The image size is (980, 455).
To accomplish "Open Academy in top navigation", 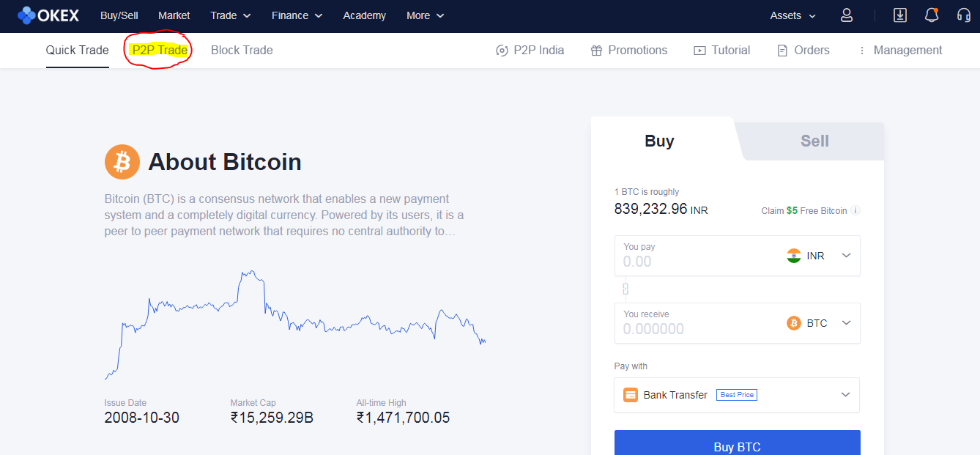I will click(364, 15).
